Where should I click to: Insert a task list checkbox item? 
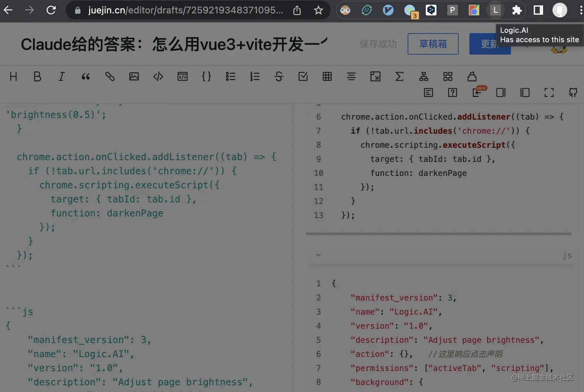(303, 76)
